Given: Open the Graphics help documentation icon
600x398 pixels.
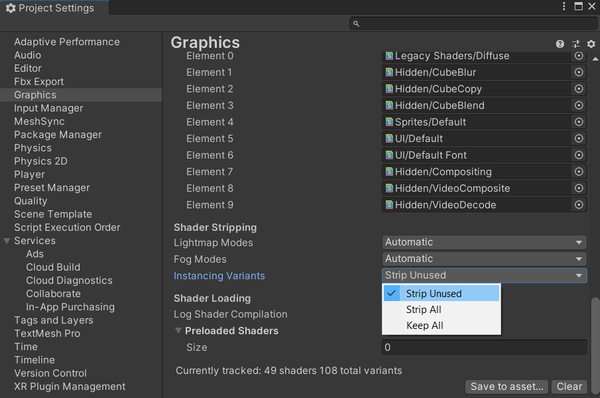Looking at the screenshot, I should pyautogui.click(x=560, y=44).
